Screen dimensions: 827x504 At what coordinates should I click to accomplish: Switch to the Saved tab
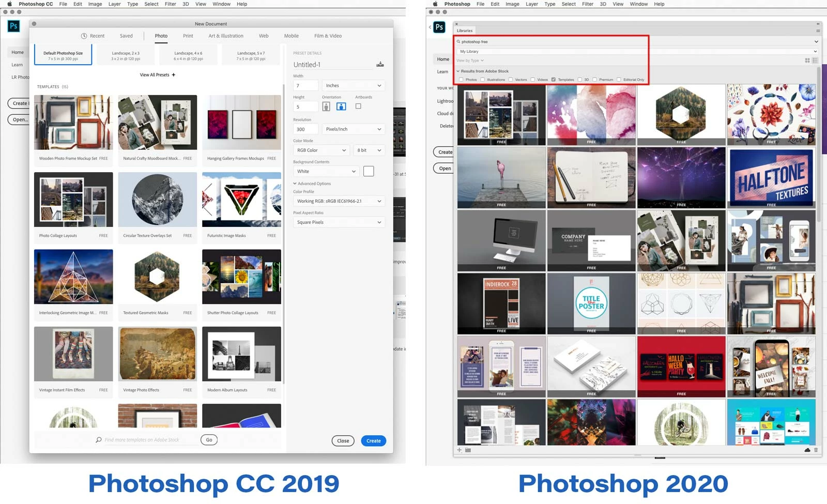(x=126, y=36)
